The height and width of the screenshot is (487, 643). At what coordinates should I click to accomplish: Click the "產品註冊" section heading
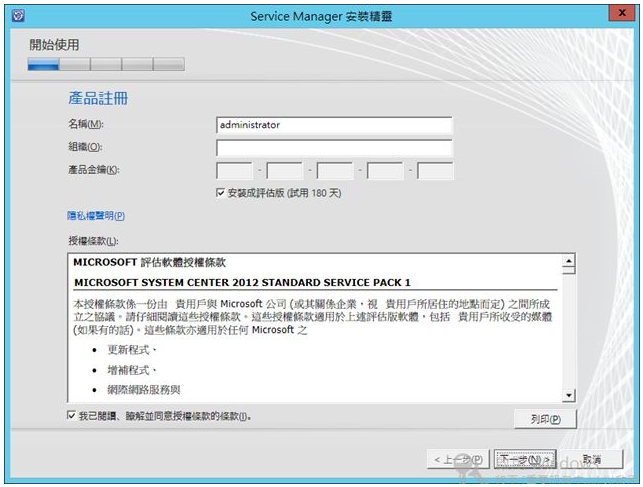98,98
